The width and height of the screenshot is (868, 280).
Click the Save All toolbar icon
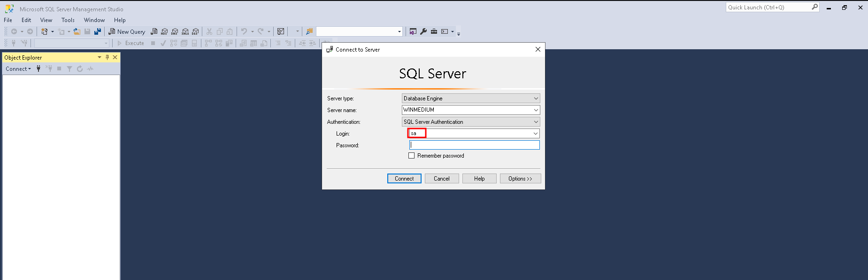click(x=98, y=31)
